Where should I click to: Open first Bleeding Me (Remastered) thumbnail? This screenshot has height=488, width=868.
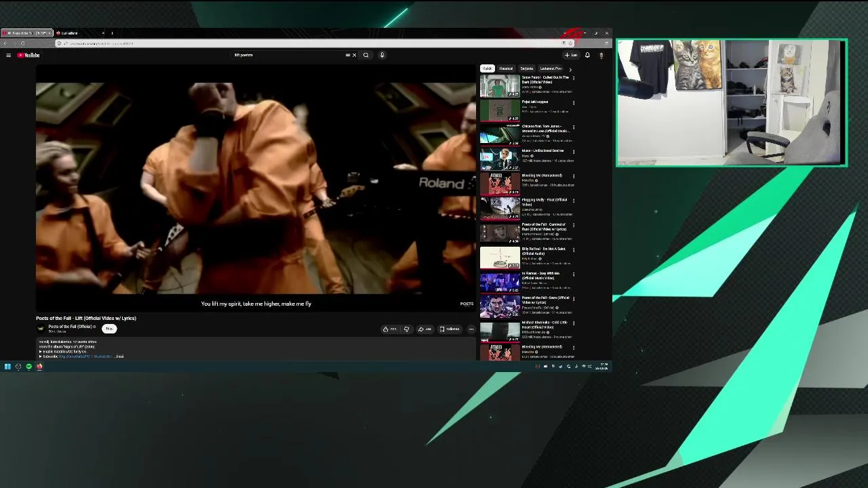pos(500,184)
